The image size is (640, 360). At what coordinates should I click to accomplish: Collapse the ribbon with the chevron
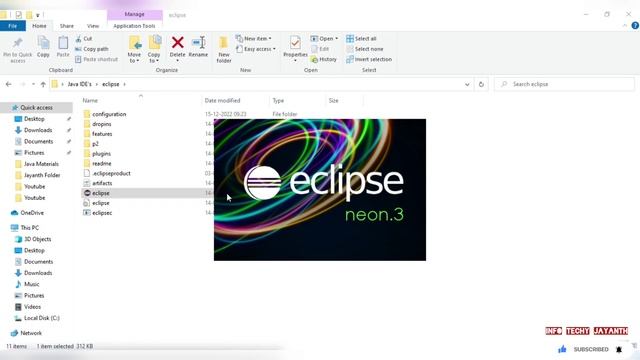point(625,25)
